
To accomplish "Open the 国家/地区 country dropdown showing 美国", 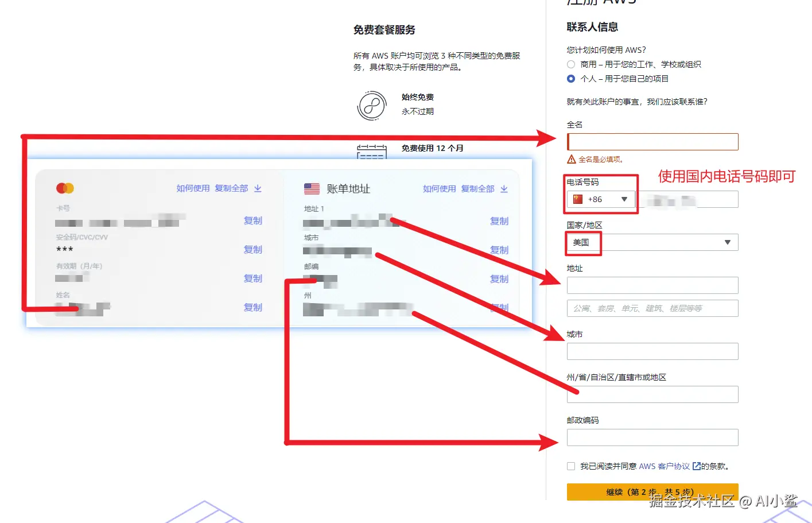I will (x=652, y=242).
